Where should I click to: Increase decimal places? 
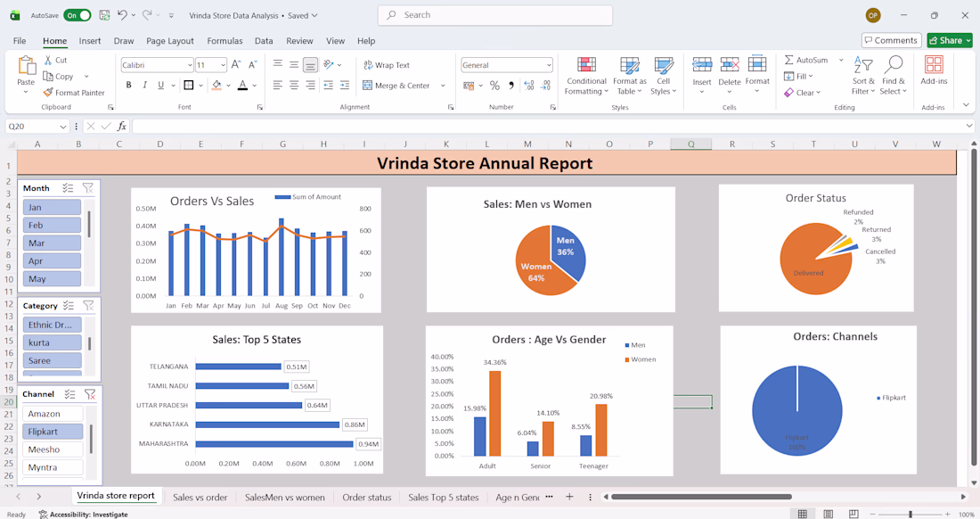pyautogui.click(x=528, y=85)
